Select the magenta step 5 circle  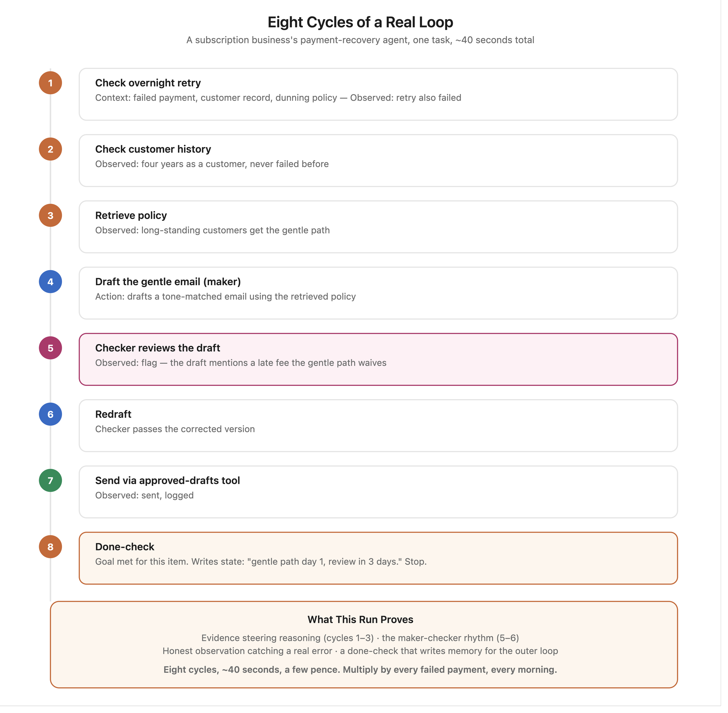coord(50,348)
